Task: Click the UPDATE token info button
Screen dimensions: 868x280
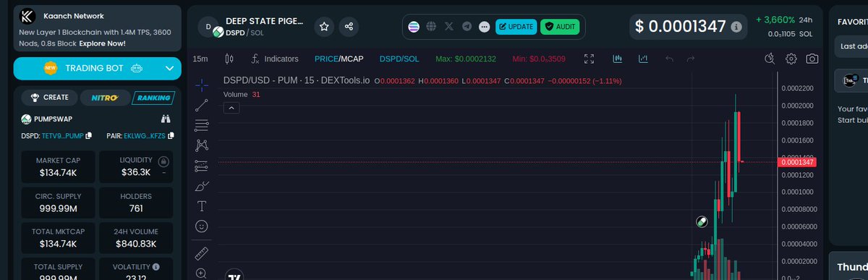Action: [x=516, y=27]
